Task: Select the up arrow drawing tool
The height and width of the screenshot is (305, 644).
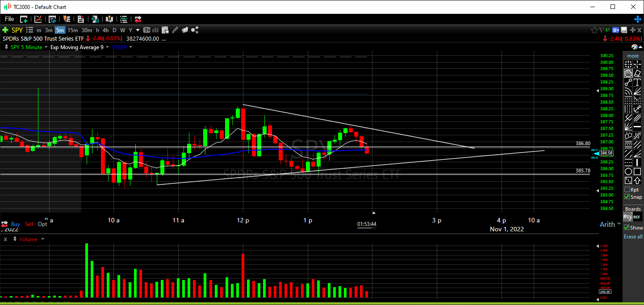Action: tap(637, 180)
